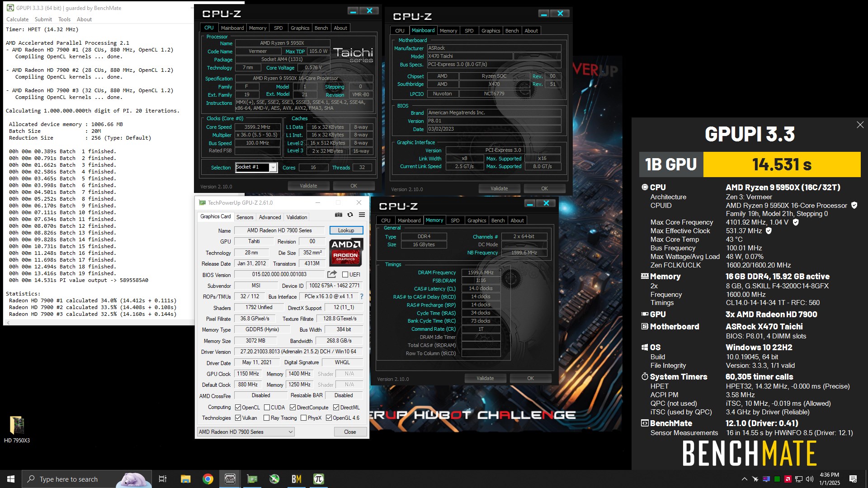Click the green circular taskbar app icon
The width and height of the screenshot is (868, 488).
[x=274, y=479]
